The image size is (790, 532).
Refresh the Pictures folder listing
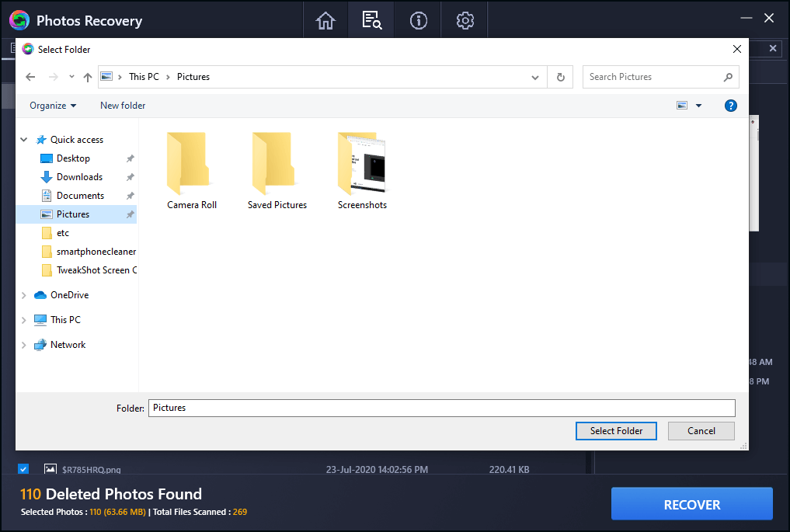point(560,77)
